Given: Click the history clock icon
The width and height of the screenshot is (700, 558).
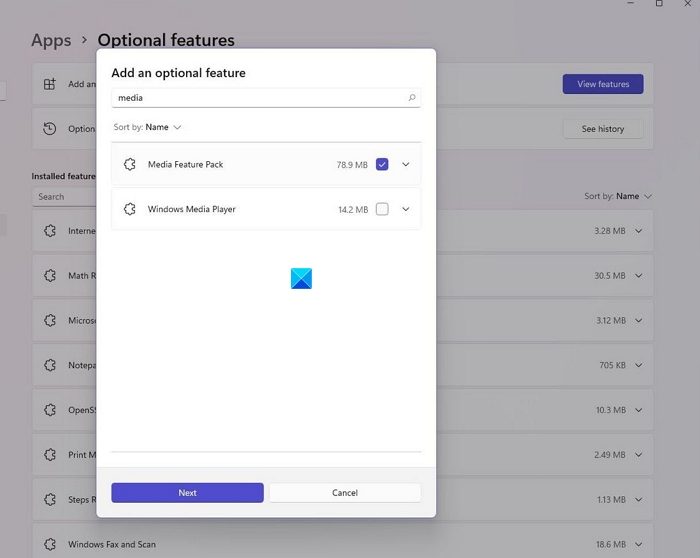Looking at the screenshot, I should pos(49,129).
